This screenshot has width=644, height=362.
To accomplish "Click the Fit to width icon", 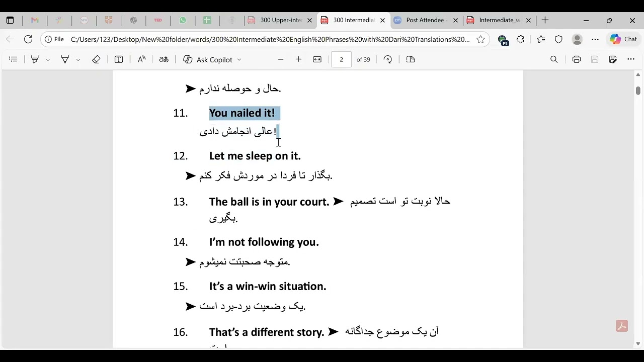I will point(317,59).
